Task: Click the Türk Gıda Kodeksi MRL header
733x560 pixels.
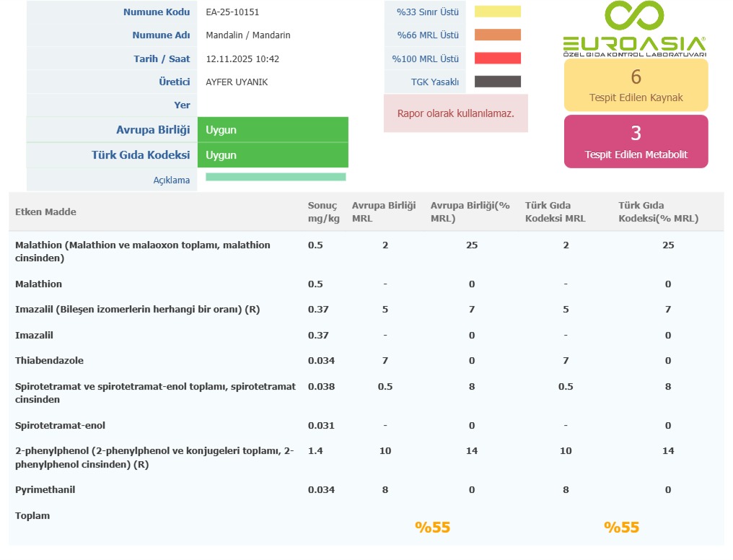Action: click(x=555, y=212)
